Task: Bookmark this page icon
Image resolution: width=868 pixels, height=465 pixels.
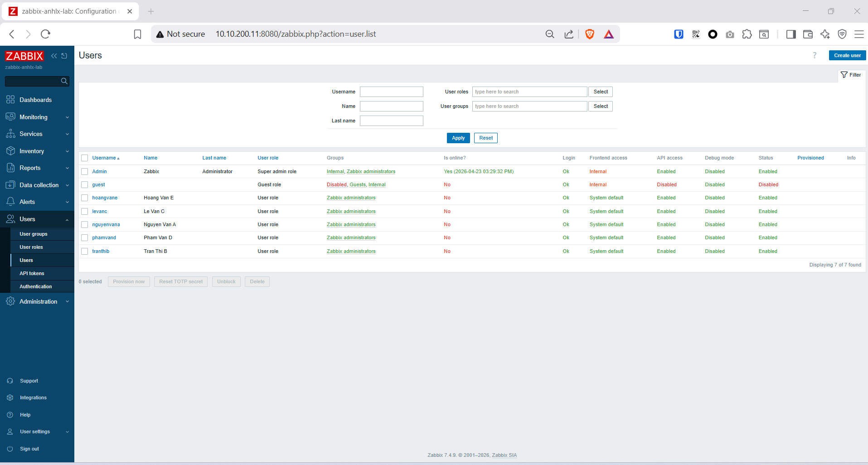Action: tap(137, 34)
